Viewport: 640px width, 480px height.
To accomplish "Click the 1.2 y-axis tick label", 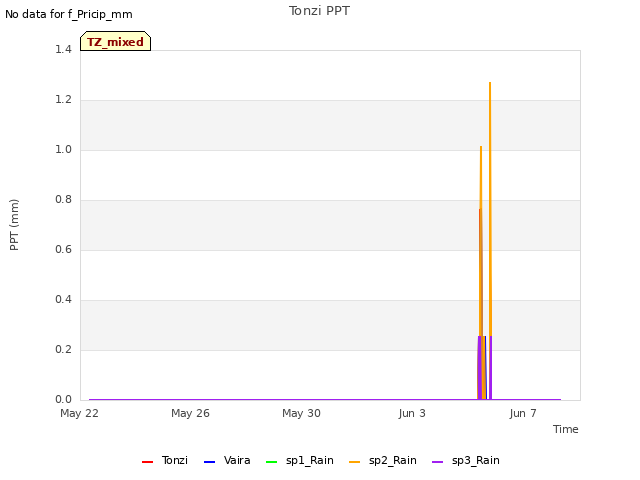I will coord(63,100).
